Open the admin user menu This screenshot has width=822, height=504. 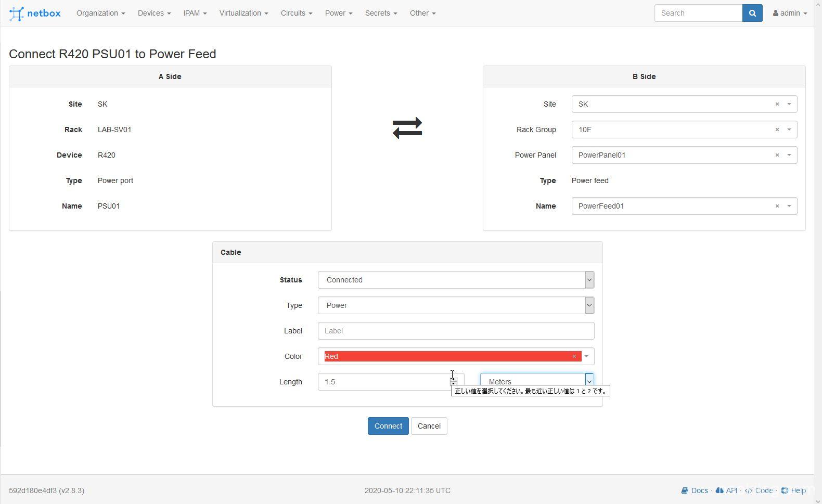(790, 13)
